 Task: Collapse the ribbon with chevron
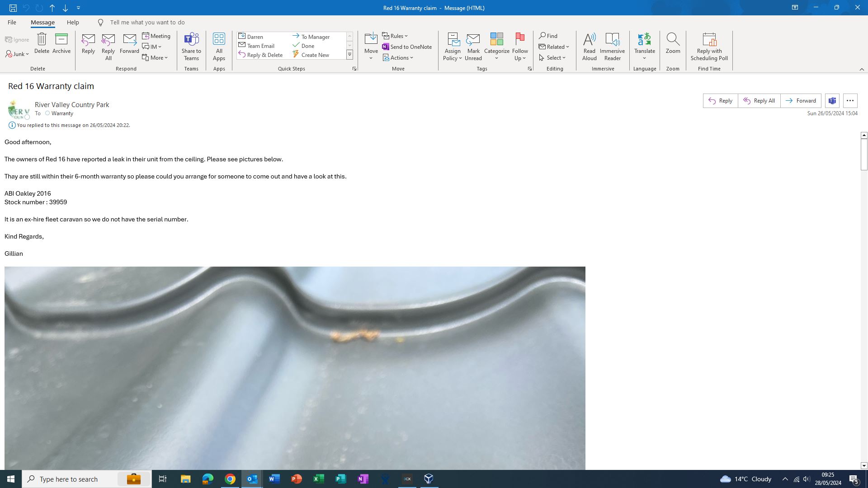click(862, 69)
